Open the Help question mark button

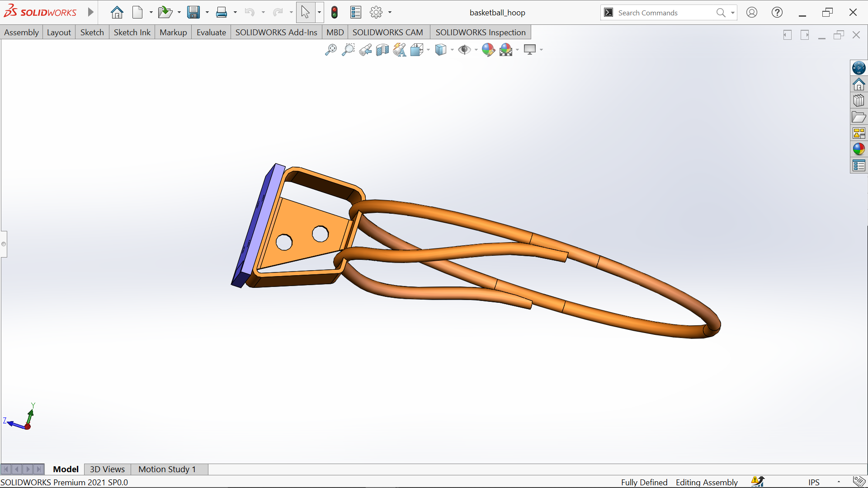(x=777, y=13)
